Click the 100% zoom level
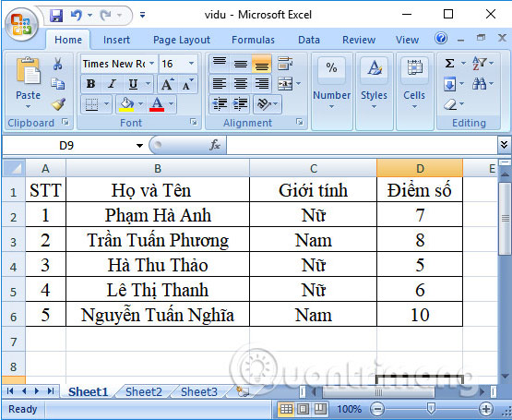Image resolution: width=512 pixels, height=420 pixels. pos(349,409)
